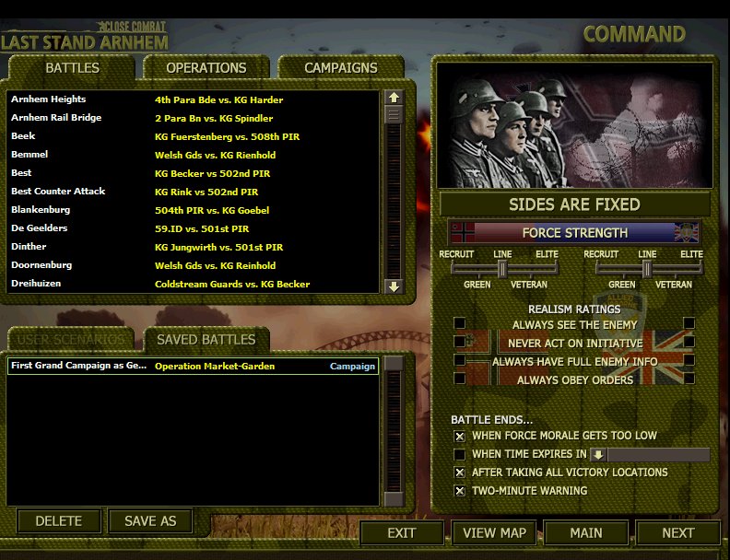Switch to the Battles tab
730x560 pixels.
point(72,68)
